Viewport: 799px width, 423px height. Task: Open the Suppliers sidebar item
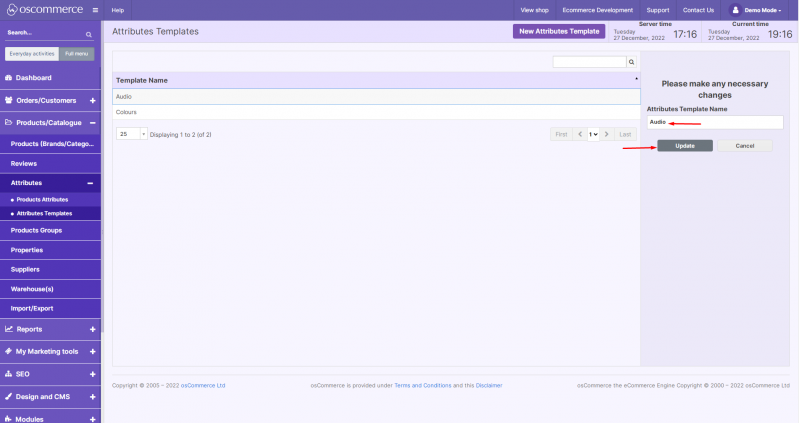coord(27,269)
